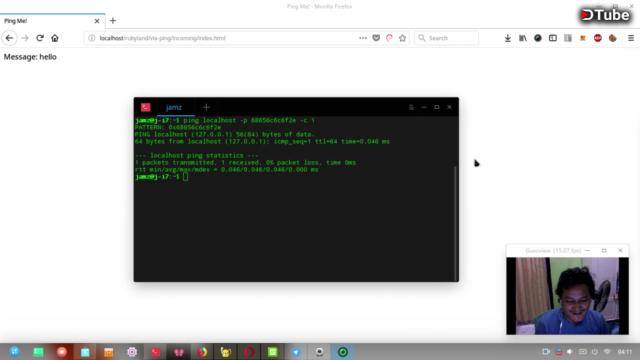Open the page actions three-dot menu
640x360 pixels.
tap(363, 38)
